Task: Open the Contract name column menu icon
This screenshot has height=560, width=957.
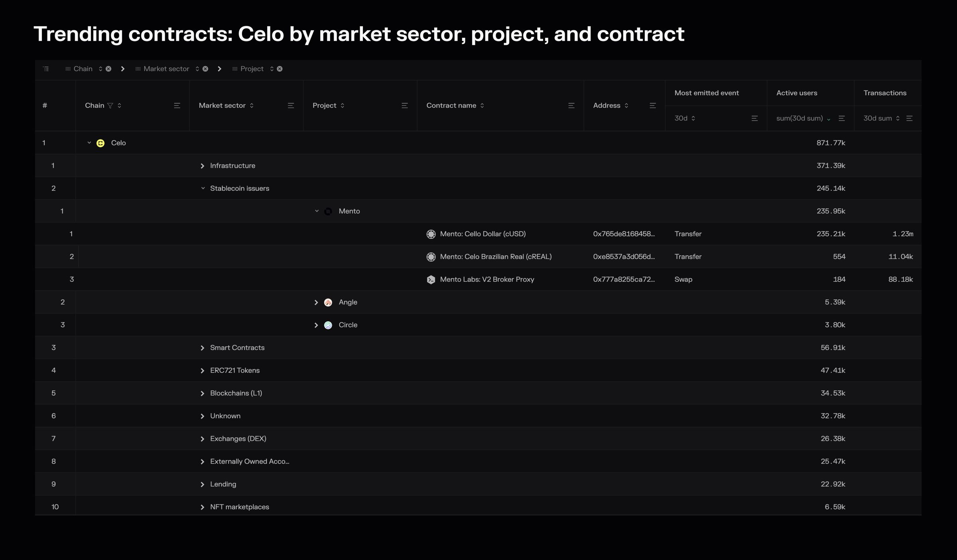Action: (571, 106)
